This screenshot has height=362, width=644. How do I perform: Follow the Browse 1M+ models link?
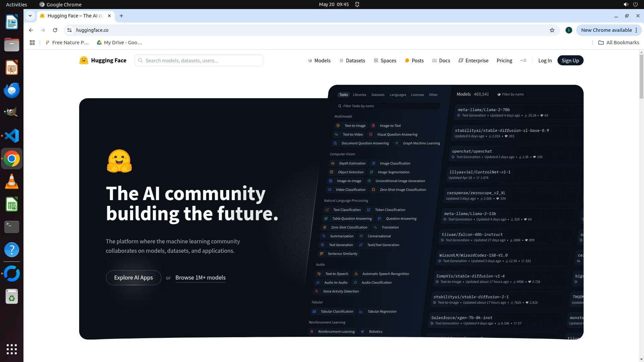200,278
